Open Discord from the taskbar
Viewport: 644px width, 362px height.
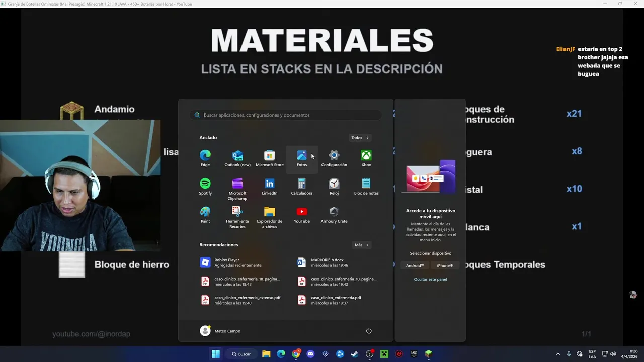coord(310,354)
